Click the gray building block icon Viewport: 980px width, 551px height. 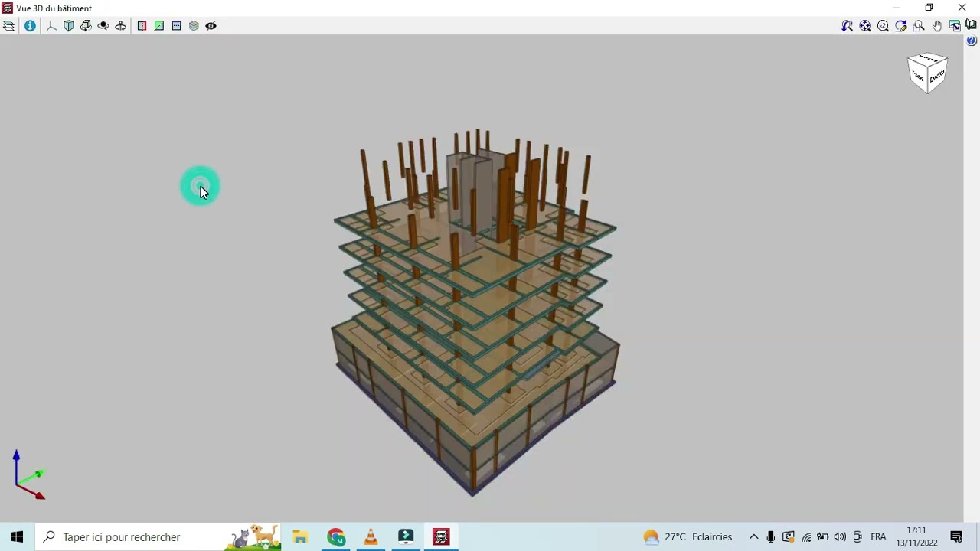[194, 26]
